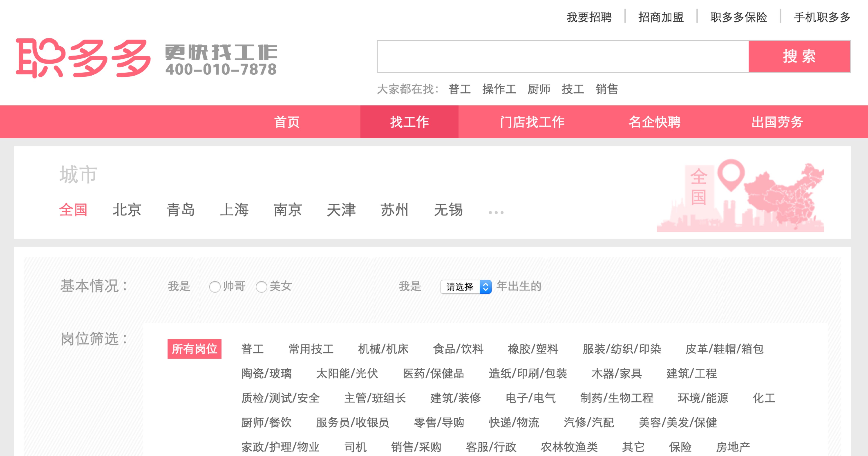Image resolution: width=868 pixels, height=456 pixels.
Task: Open the 出国劳务 tab
Action: pos(777,122)
